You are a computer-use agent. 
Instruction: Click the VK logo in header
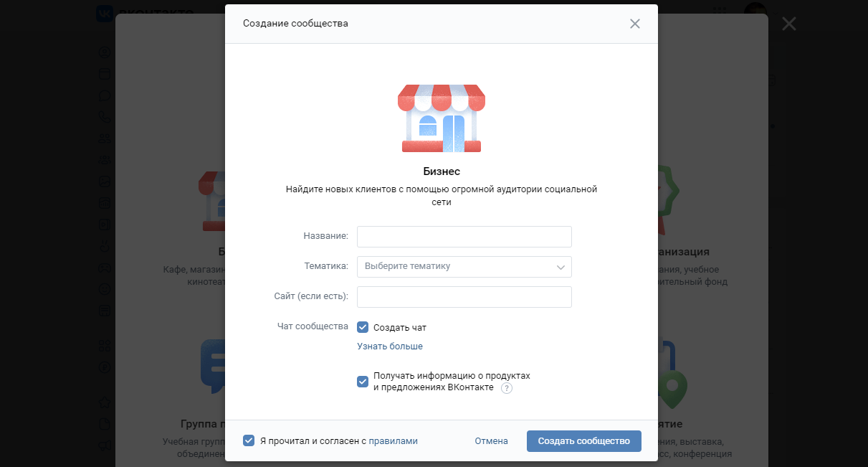click(105, 12)
